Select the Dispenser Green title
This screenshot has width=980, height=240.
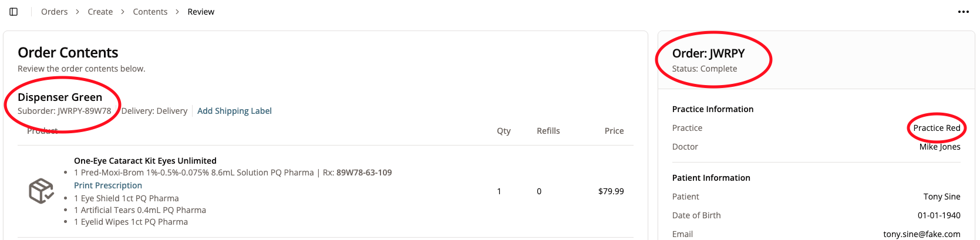pos(60,97)
